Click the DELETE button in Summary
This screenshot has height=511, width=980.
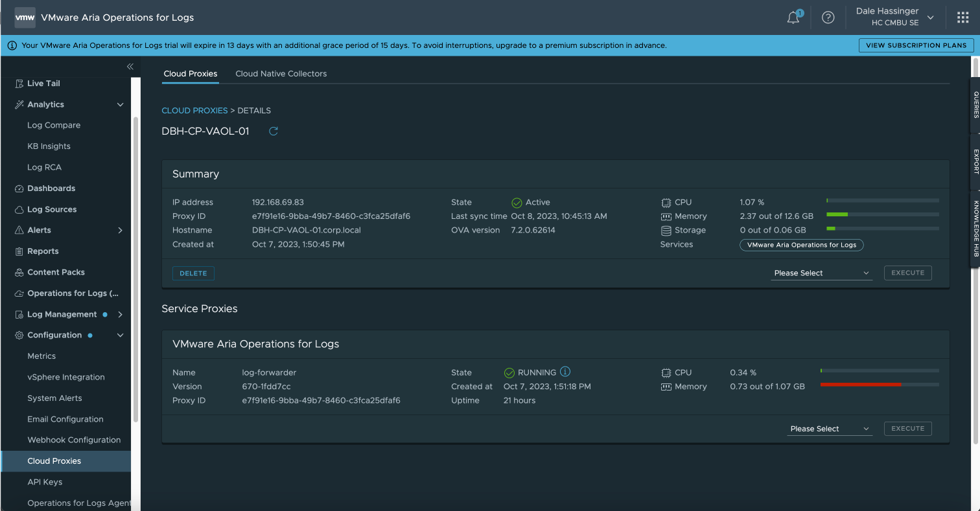pos(193,273)
